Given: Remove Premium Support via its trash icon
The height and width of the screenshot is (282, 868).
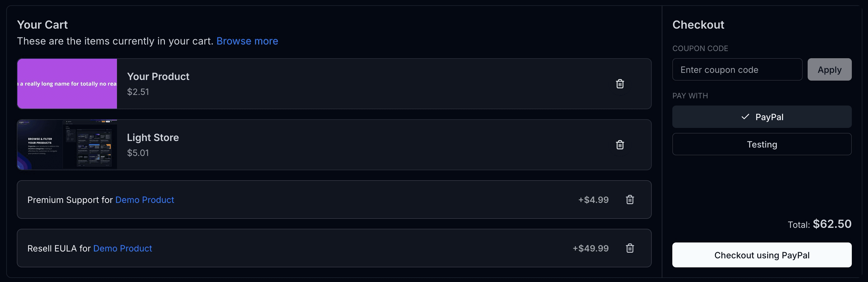Looking at the screenshot, I should pos(630,200).
